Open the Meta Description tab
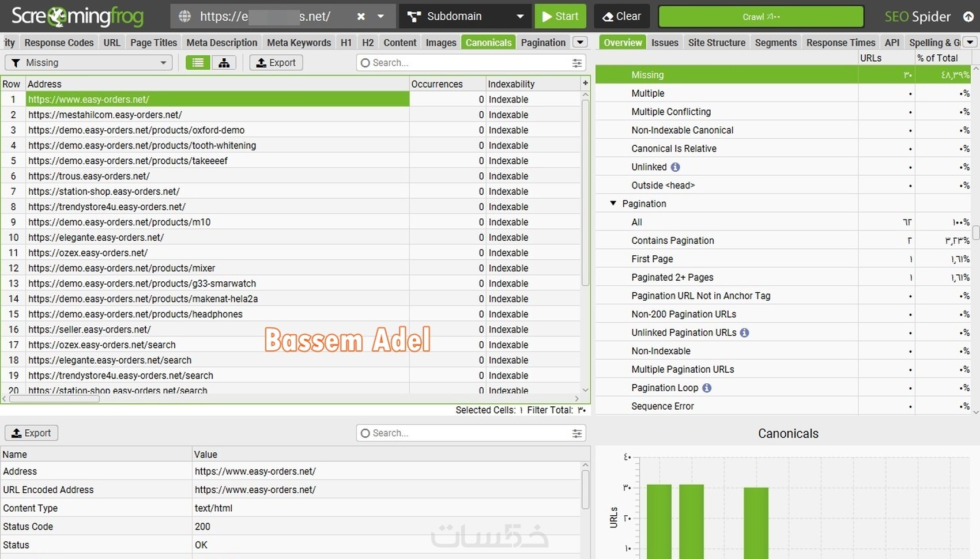The image size is (980, 559). click(x=222, y=42)
